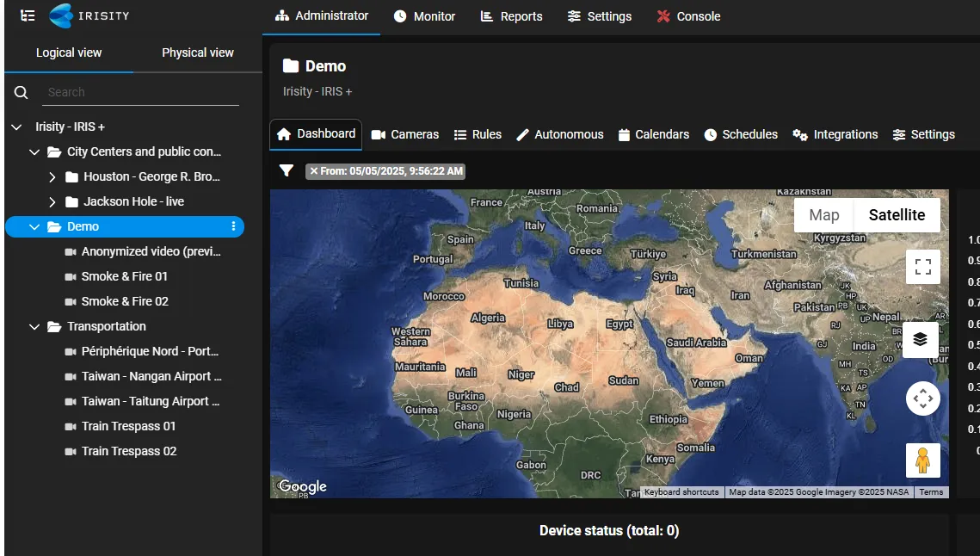Image resolution: width=980 pixels, height=556 pixels.
Task: Select Train Trespass 01 camera
Action: [x=129, y=427]
